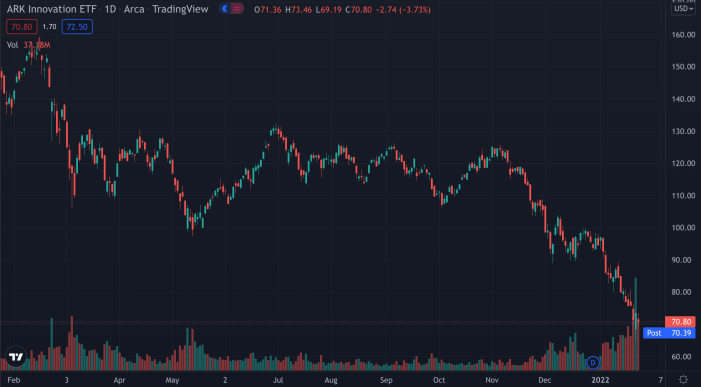Screen dimensions: 701x387
Task: Open the USD currency dropdown
Action: point(684,8)
